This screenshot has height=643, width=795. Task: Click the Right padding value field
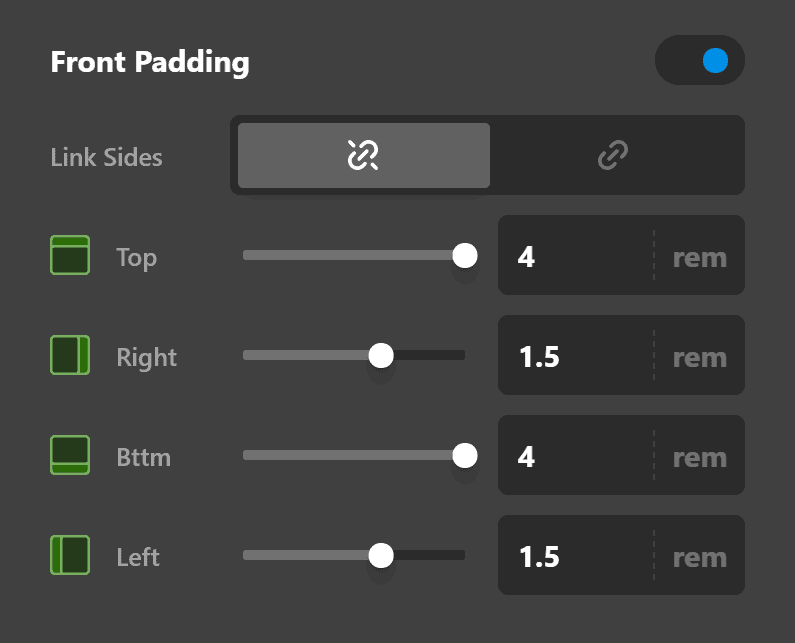coord(575,357)
